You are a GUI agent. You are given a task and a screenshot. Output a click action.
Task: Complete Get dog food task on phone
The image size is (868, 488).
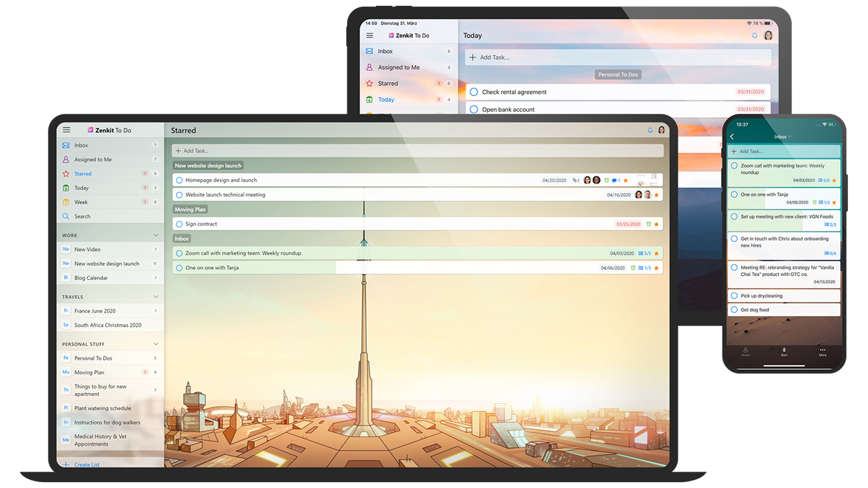pos(734,310)
